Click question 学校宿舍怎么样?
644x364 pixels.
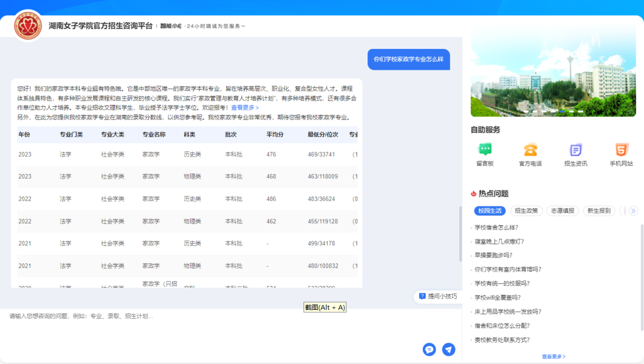496,228
